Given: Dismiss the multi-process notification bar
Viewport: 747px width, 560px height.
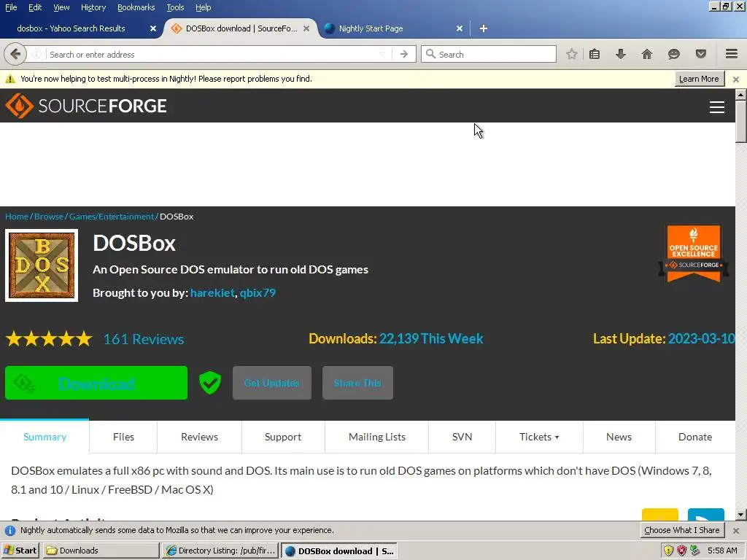Looking at the screenshot, I should tap(735, 79).
